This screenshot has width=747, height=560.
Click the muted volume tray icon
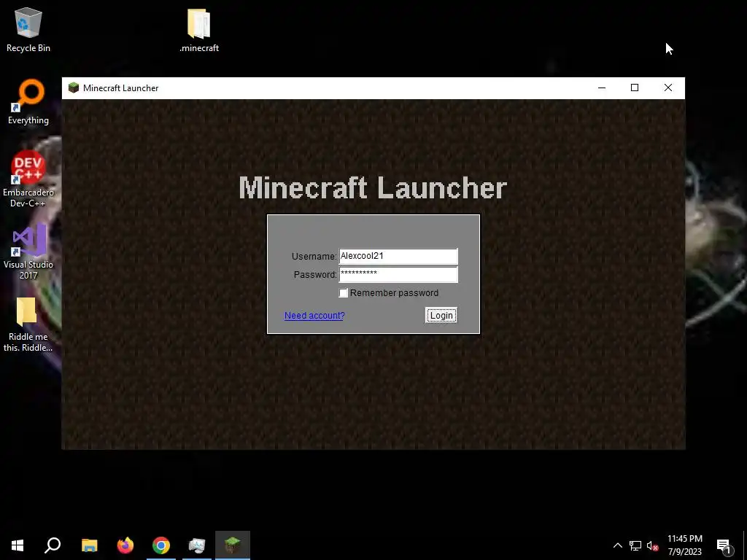(652, 545)
